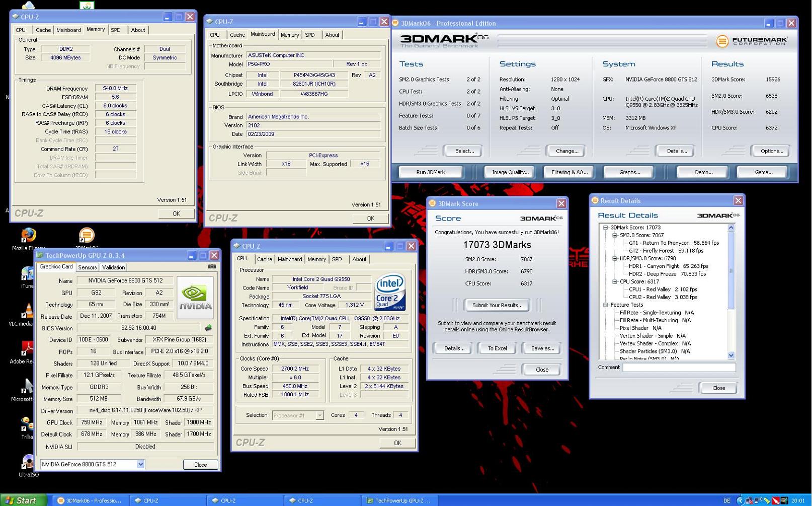Open the GPU selector dropdown in GPU-Z

tap(140, 464)
